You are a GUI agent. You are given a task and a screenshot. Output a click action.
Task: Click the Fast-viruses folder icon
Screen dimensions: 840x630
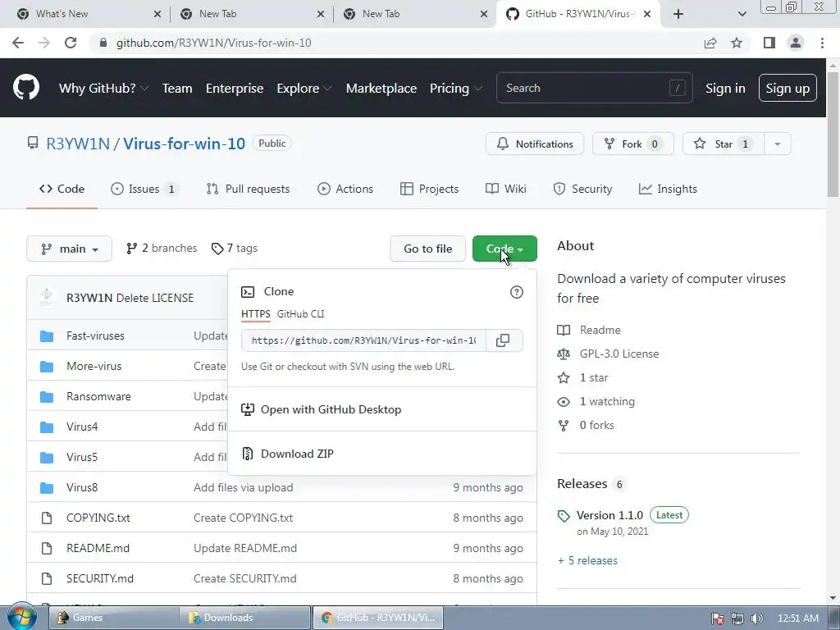point(47,336)
